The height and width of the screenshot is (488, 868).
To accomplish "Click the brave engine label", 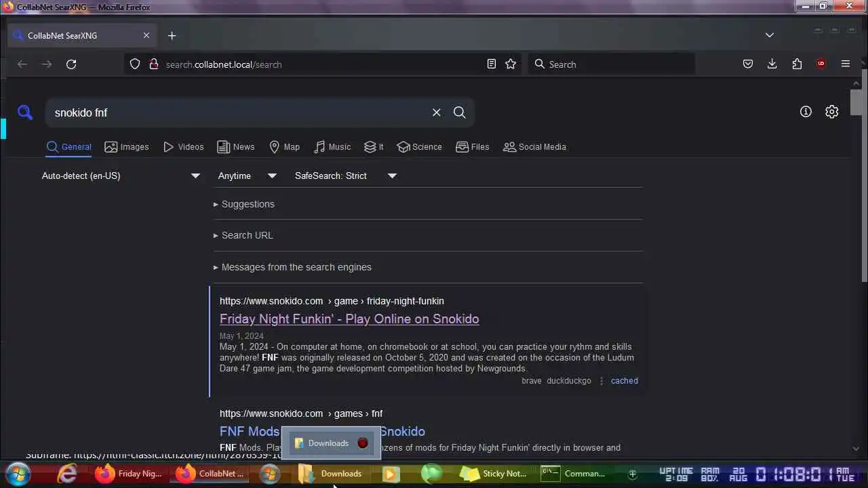I will [532, 381].
